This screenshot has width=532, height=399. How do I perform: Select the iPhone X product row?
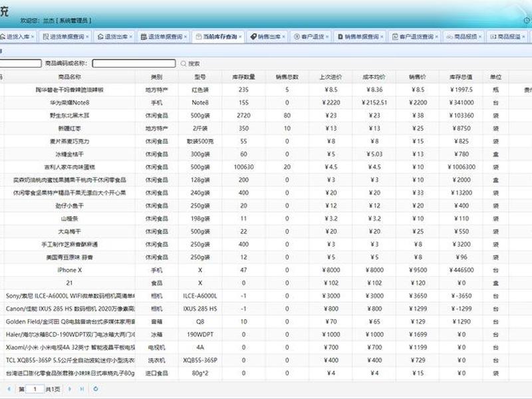[x=266, y=270]
